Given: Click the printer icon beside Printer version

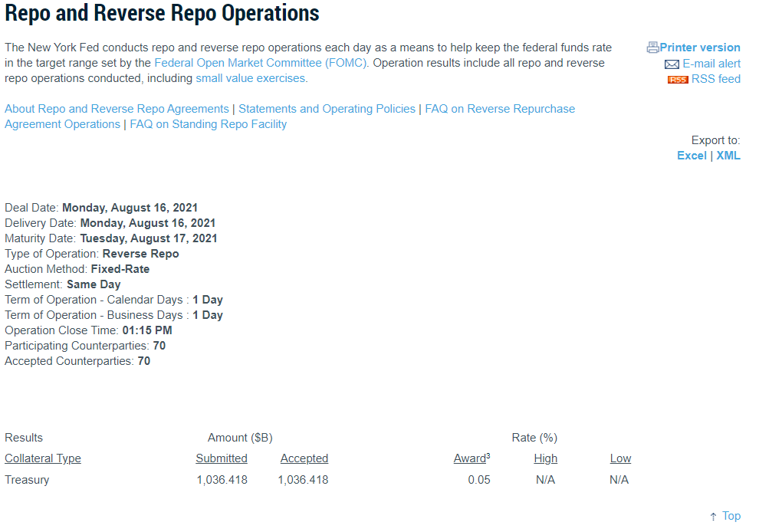Looking at the screenshot, I should point(652,48).
